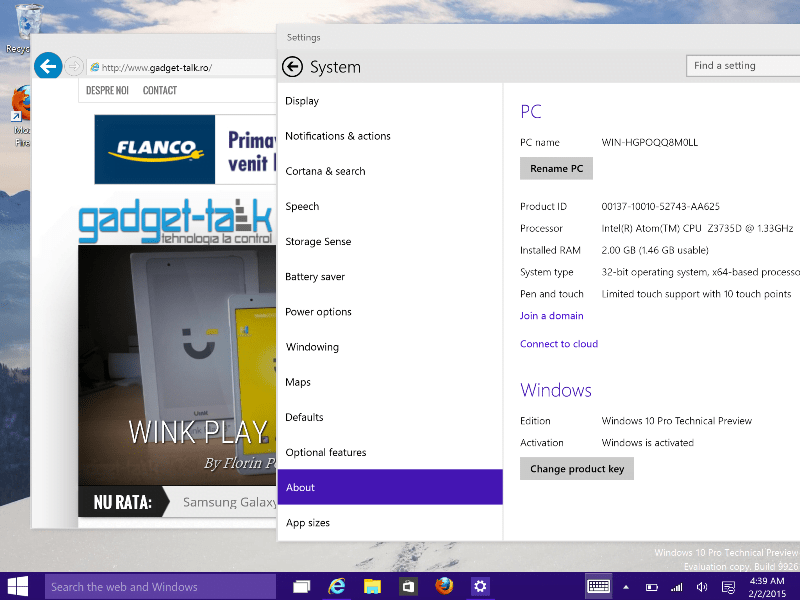Image resolution: width=800 pixels, height=600 pixels.
Task: Select Maps in System settings
Action: click(x=390, y=383)
